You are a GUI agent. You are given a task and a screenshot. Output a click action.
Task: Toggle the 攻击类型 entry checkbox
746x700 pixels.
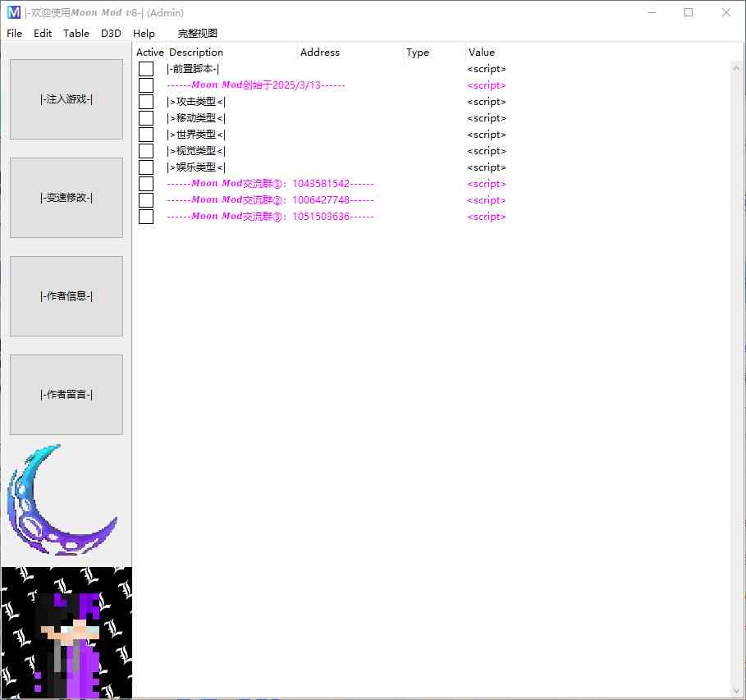[x=146, y=102]
